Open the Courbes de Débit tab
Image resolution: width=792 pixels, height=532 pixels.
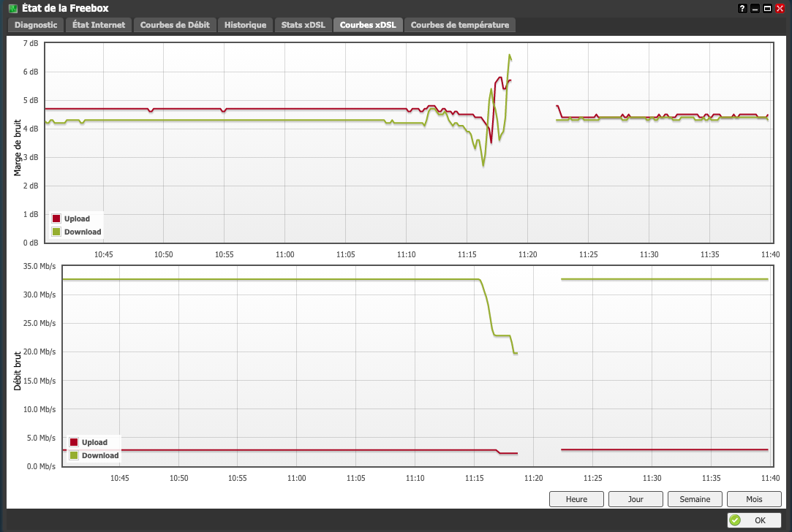tap(175, 25)
